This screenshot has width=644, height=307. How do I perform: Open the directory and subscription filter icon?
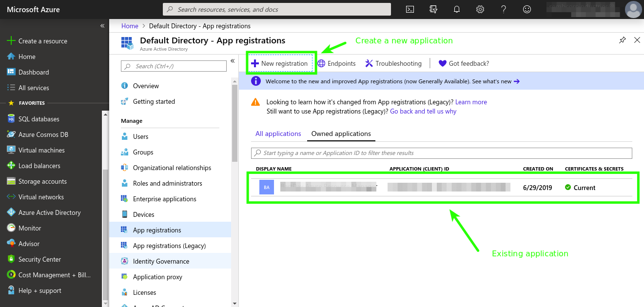point(434,9)
